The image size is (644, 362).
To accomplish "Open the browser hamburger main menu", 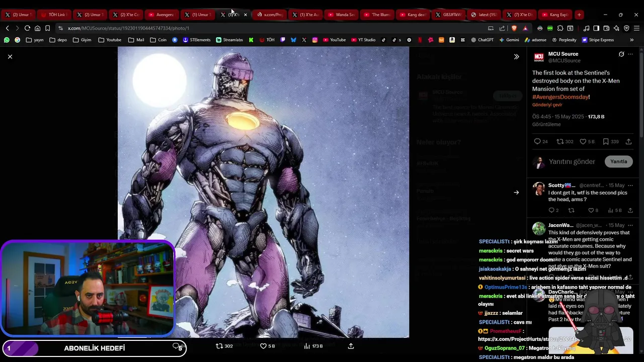I will 636,28.
